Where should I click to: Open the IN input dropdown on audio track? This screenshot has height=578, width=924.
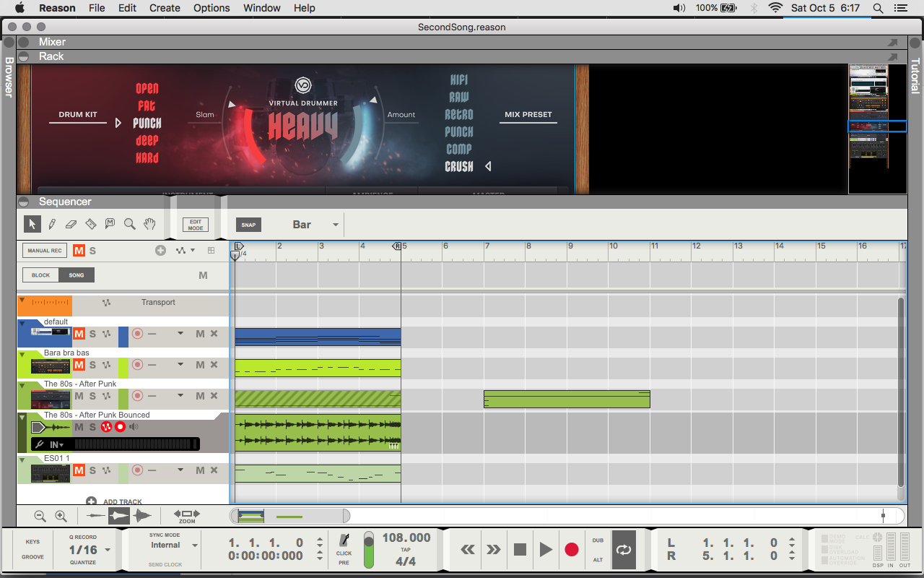57,444
